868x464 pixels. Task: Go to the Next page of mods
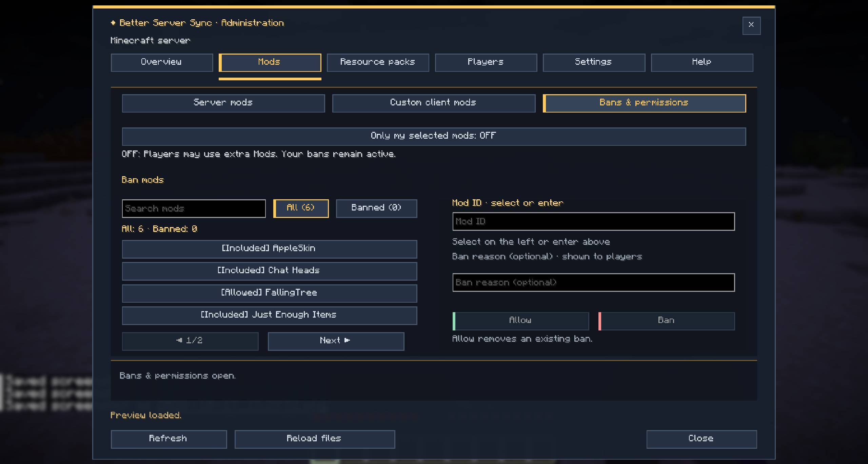click(x=336, y=341)
